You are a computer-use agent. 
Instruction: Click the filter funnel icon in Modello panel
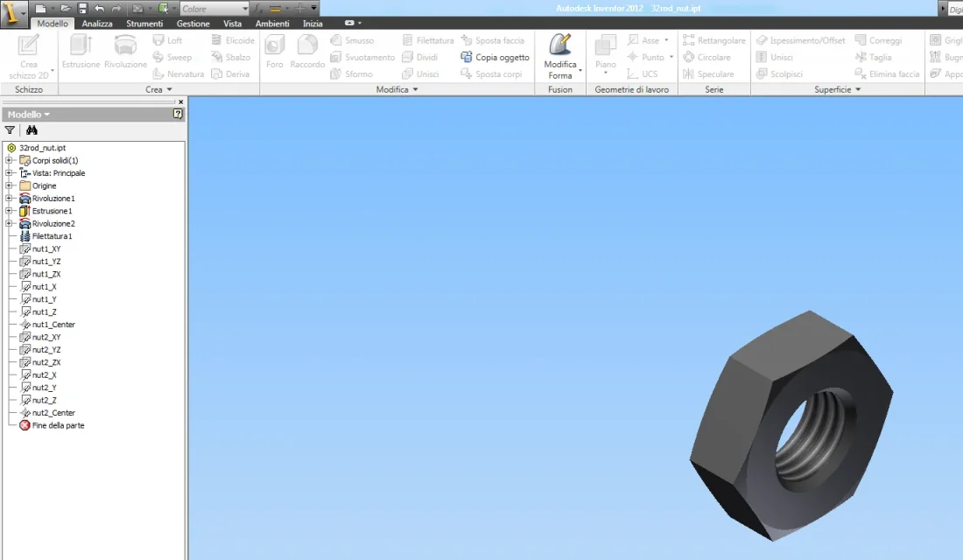10,130
